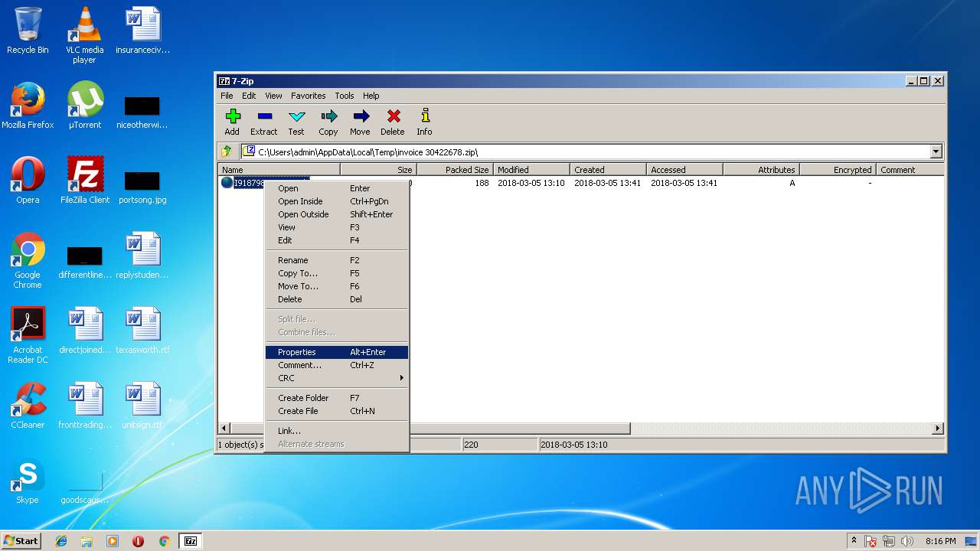Sort by the Comment column header
The height and width of the screenshot is (551, 980).
point(910,170)
